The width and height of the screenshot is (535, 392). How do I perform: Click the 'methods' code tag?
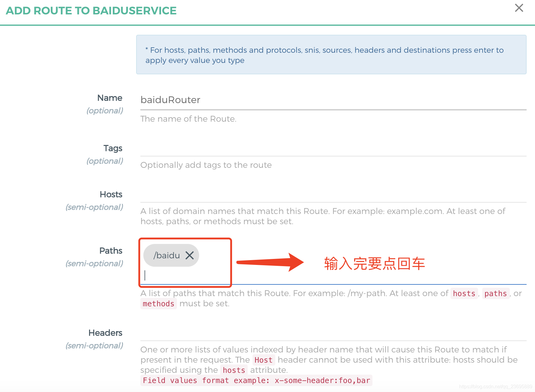tap(158, 304)
